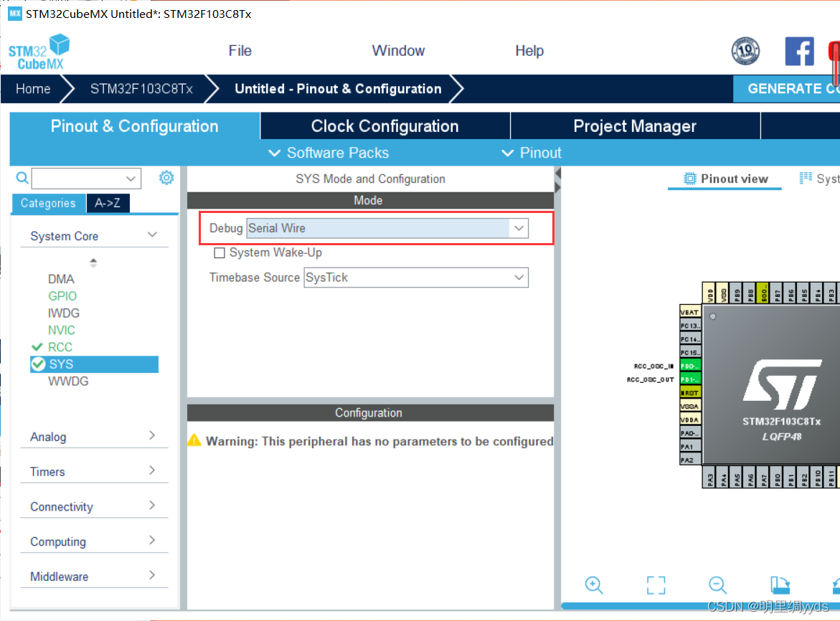Click the STM32F103C8Tx breadcrumb
This screenshot has width=840, height=621.
coord(141,89)
